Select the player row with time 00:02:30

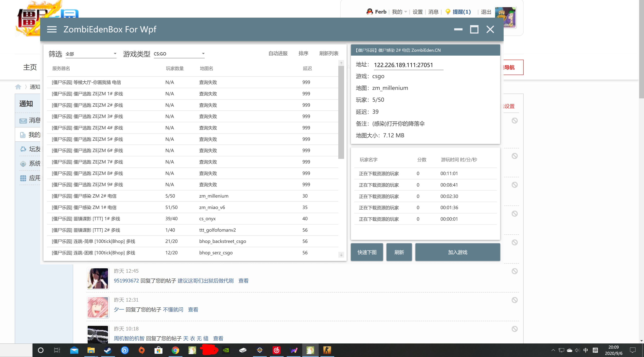pyautogui.click(x=425, y=196)
